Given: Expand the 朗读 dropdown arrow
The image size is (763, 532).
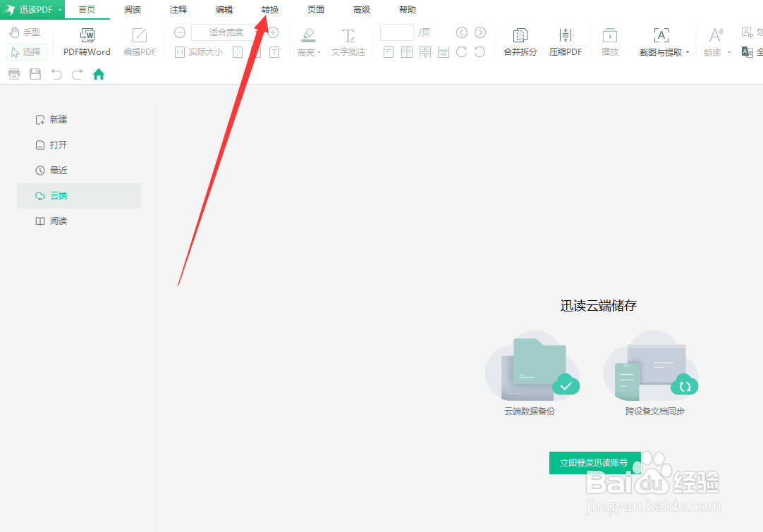Looking at the screenshot, I should [x=729, y=53].
